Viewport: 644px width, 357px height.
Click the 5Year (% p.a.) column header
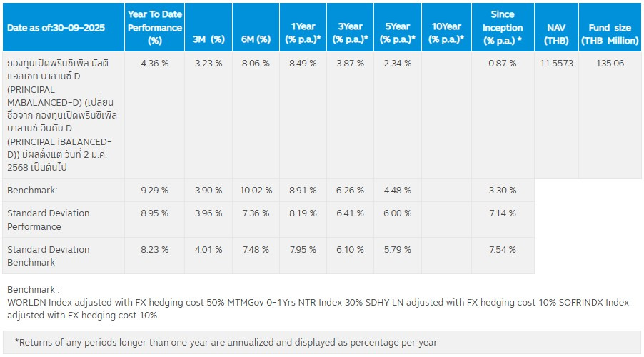[397, 33]
